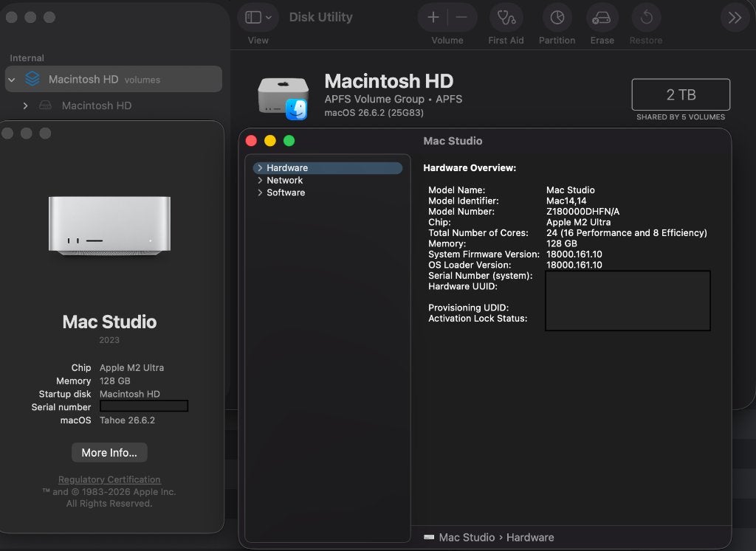
Task: Select the Macintosh HD volumes sidebar row
Action: pyautogui.click(x=113, y=79)
